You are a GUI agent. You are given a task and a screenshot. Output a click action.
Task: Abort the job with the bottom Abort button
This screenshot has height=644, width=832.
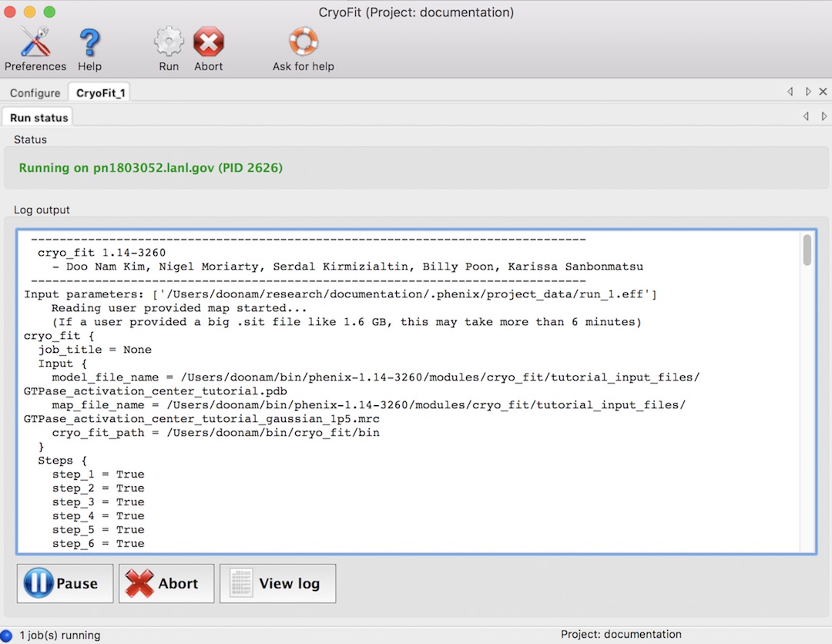pos(166,583)
